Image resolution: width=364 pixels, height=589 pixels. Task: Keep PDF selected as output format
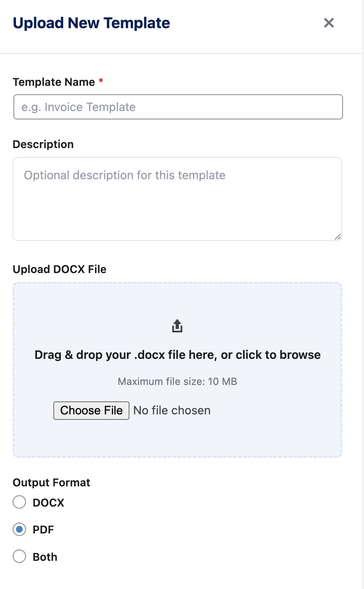coord(19,529)
